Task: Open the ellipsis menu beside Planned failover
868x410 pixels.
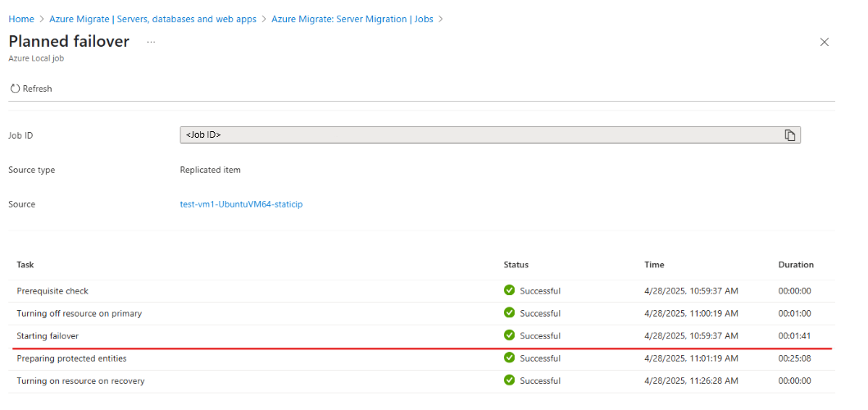Action: click(x=151, y=42)
